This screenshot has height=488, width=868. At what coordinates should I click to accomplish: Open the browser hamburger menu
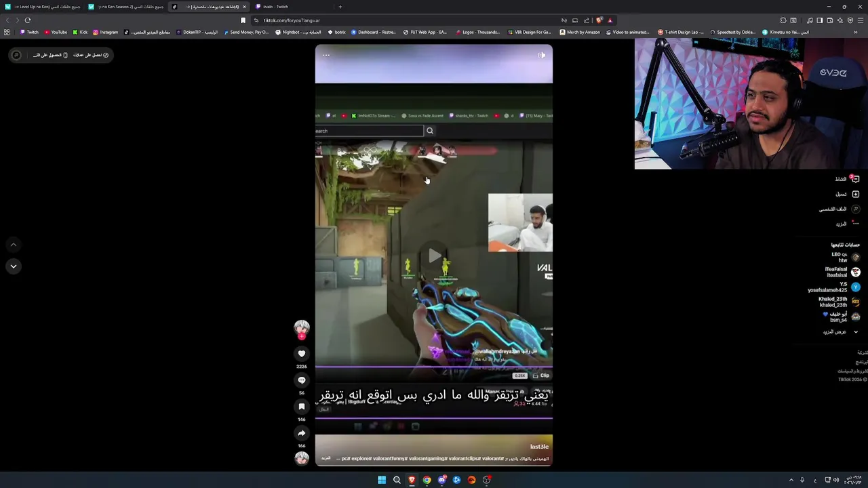click(860, 20)
